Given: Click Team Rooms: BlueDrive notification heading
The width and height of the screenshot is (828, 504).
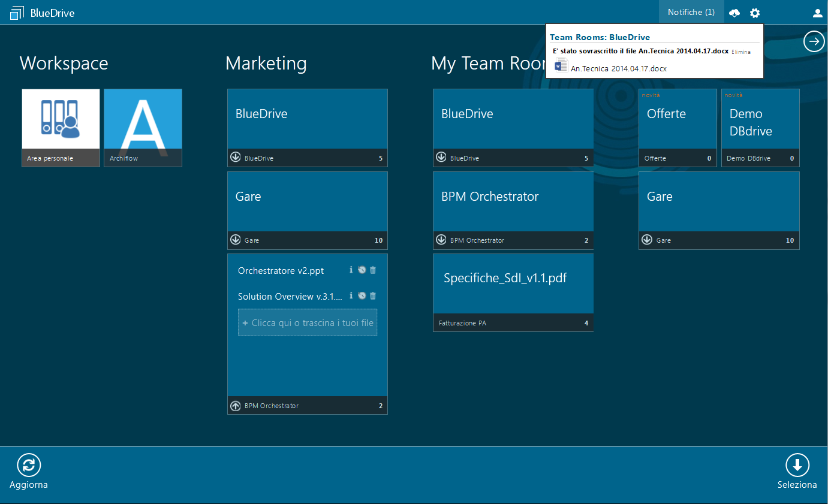Looking at the screenshot, I should (x=600, y=37).
